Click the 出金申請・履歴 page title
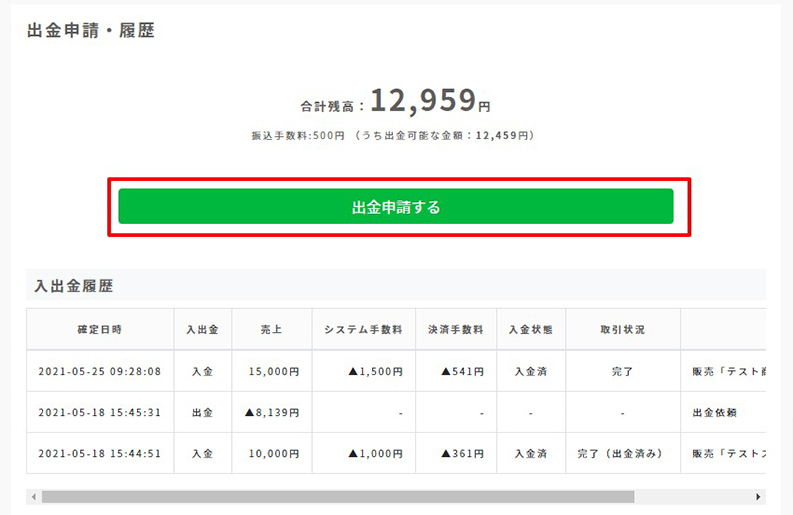The image size is (793, 515). pyautogui.click(x=91, y=30)
